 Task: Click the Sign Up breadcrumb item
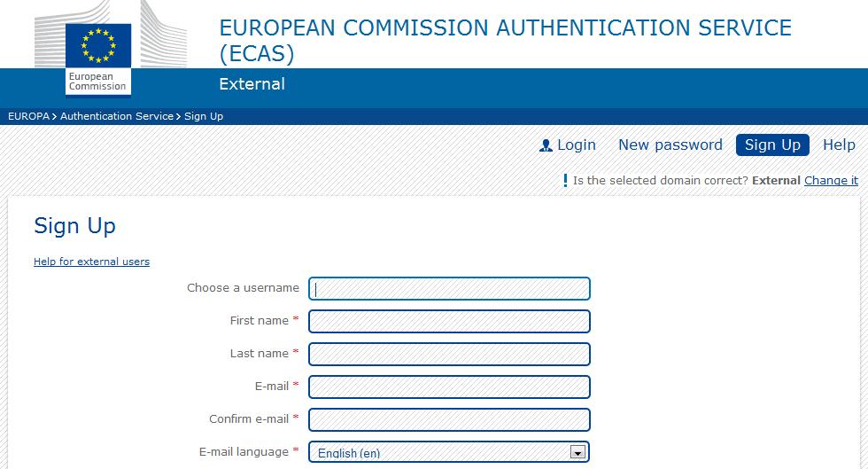click(204, 116)
